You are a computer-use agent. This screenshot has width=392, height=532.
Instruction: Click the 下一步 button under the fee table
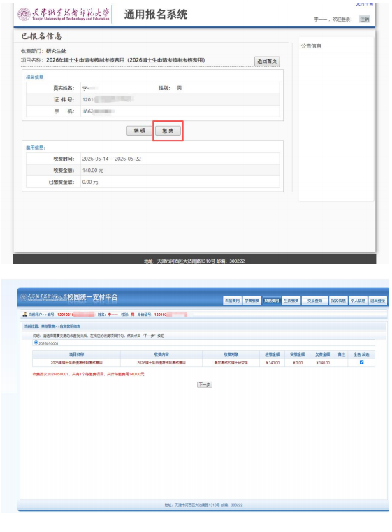[x=205, y=384]
